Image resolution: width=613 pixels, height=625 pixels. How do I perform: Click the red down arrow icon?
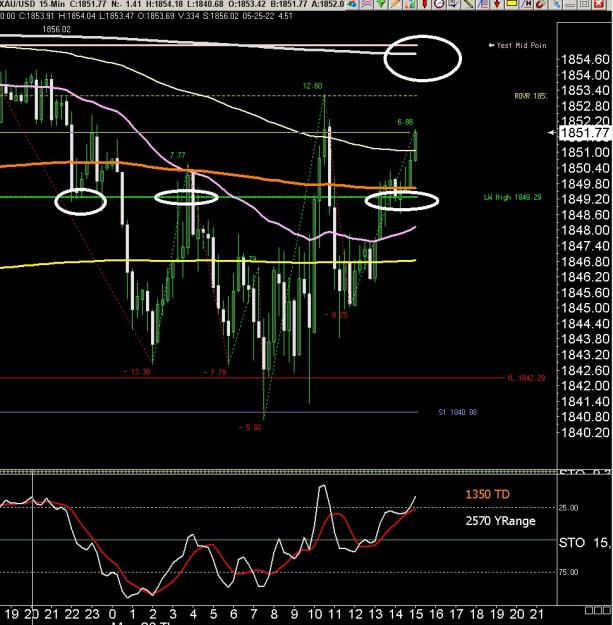pyautogui.click(x=497, y=4)
